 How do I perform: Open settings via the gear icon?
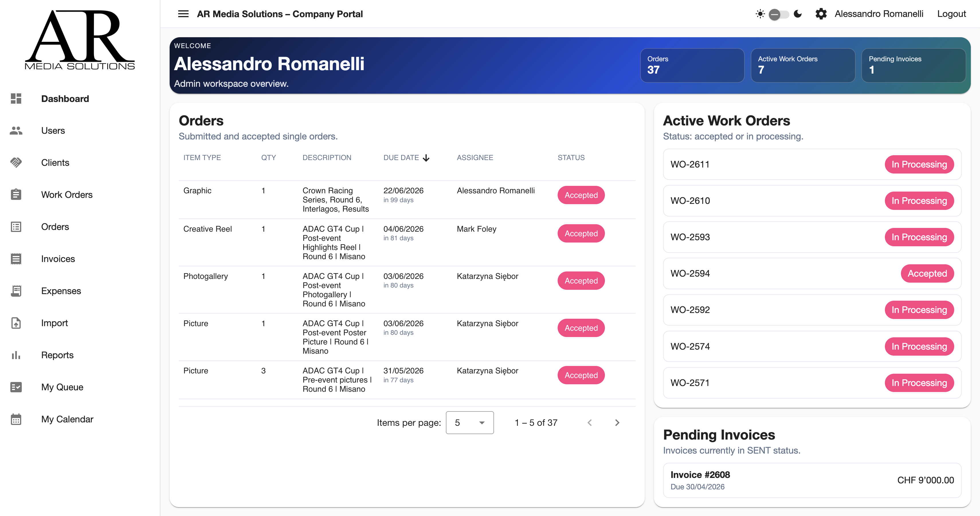tap(821, 14)
